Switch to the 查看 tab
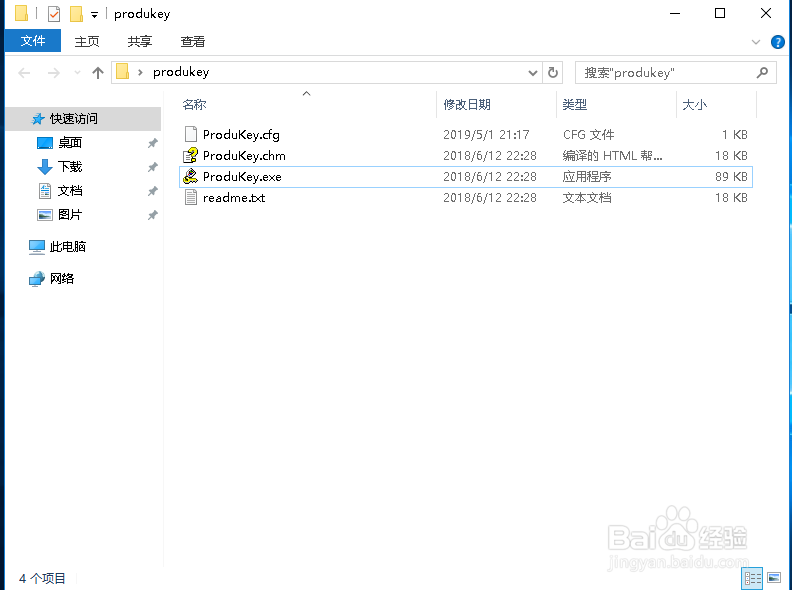Screen dimensions: 792x590 (x=192, y=41)
